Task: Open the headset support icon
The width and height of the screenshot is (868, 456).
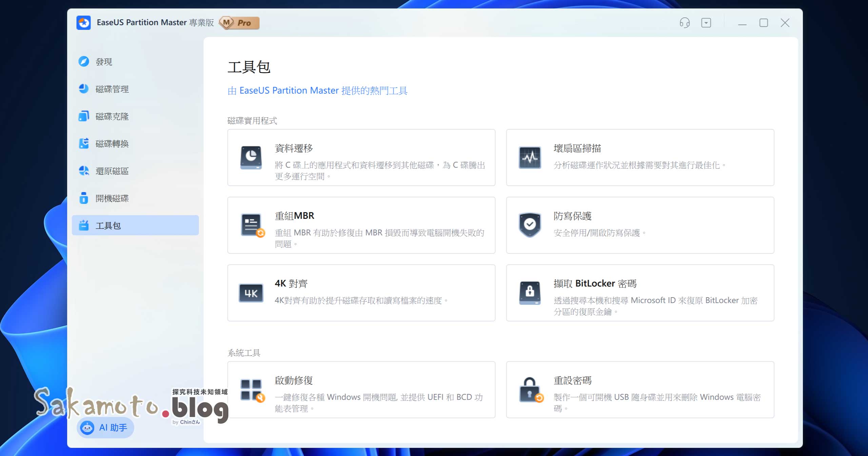Action: (685, 23)
